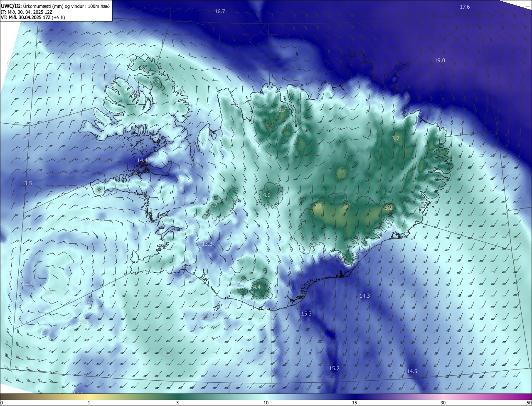
Task: Click the 1 tick on color scale
Action: tap(89, 403)
